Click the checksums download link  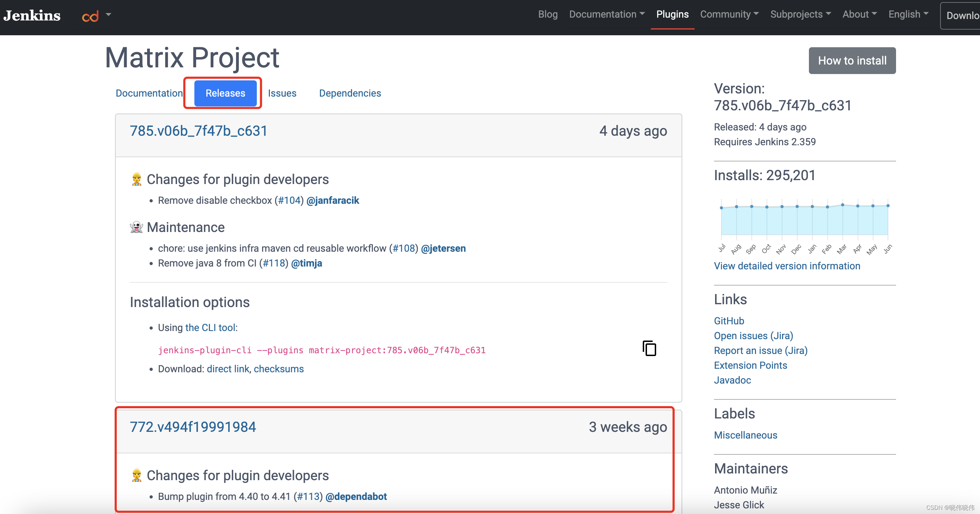pyautogui.click(x=278, y=369)
